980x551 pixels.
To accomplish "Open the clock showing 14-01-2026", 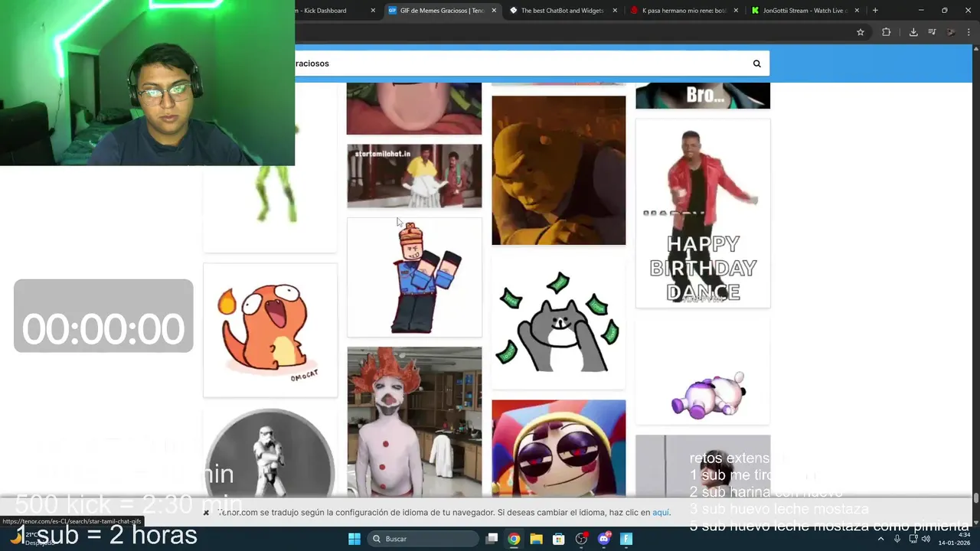I will 955,539.
